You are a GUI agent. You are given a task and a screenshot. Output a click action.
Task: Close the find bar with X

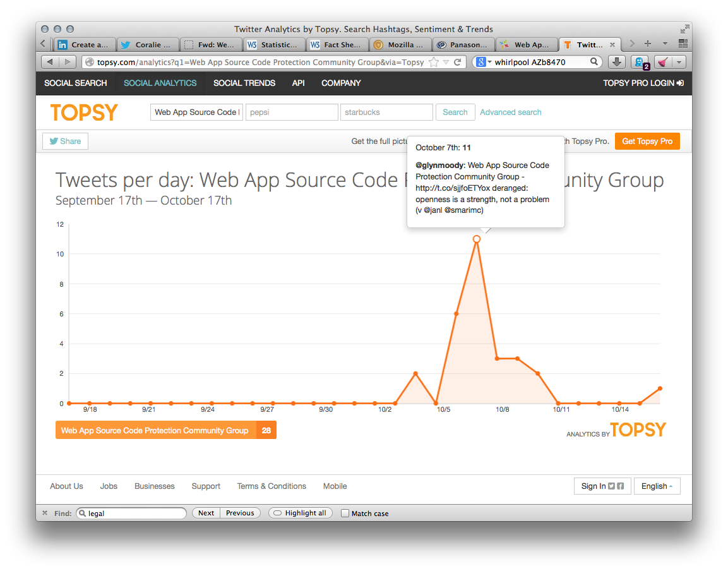pos(45,514)
